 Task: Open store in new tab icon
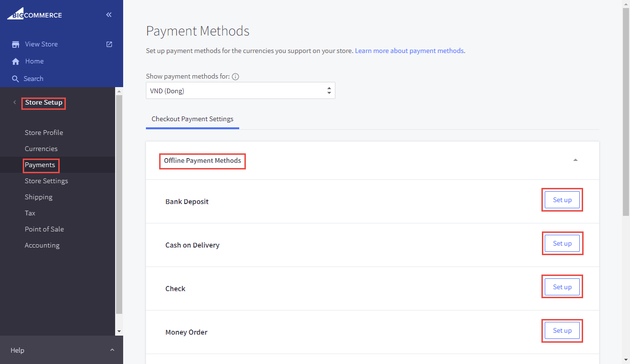109,44
